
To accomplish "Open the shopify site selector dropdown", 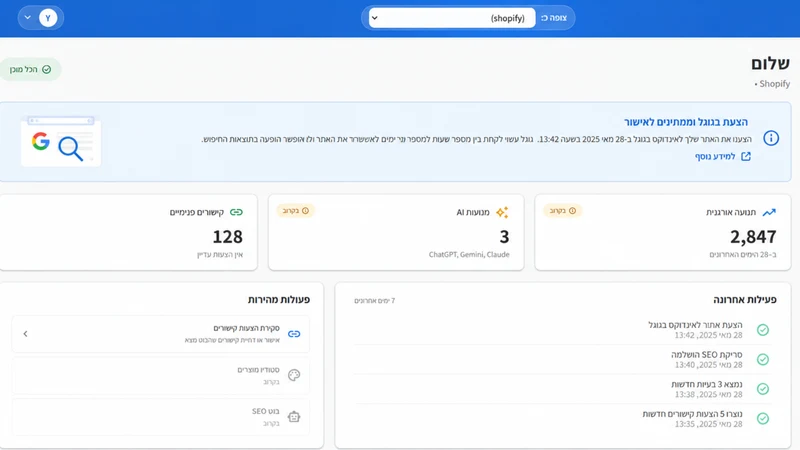I will (452, 18).
